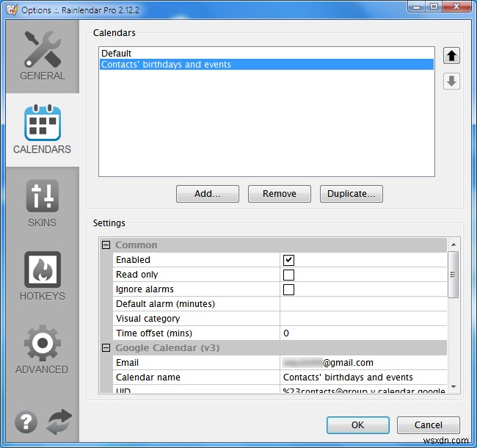The width and height of the screenshot is (477, 448).
Task: Click the Rainlendar title bar icon
Action: point(12,10)
